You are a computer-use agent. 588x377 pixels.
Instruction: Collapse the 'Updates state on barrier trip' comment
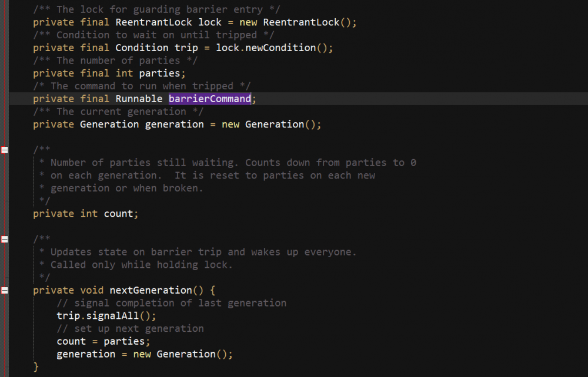point(5,239)
